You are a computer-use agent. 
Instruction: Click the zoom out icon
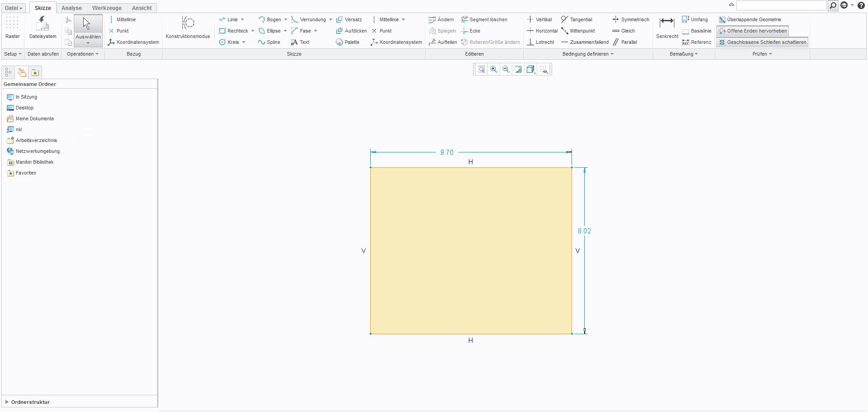pyautogui.click(x=506, y=69)
